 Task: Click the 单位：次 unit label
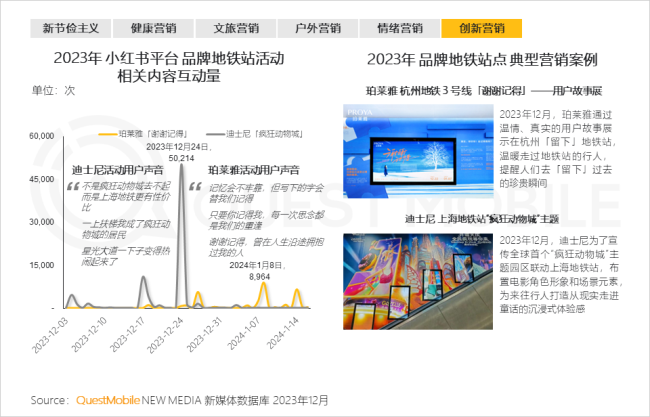[x=53, y=90]
